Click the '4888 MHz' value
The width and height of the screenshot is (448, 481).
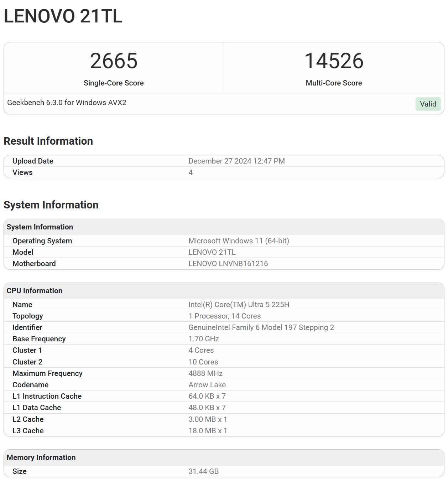[x=205, y=373]
